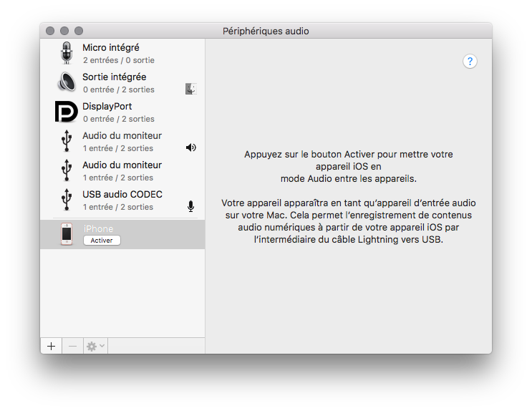Click the Micro intégré microphone icon

tap(67, 54)
